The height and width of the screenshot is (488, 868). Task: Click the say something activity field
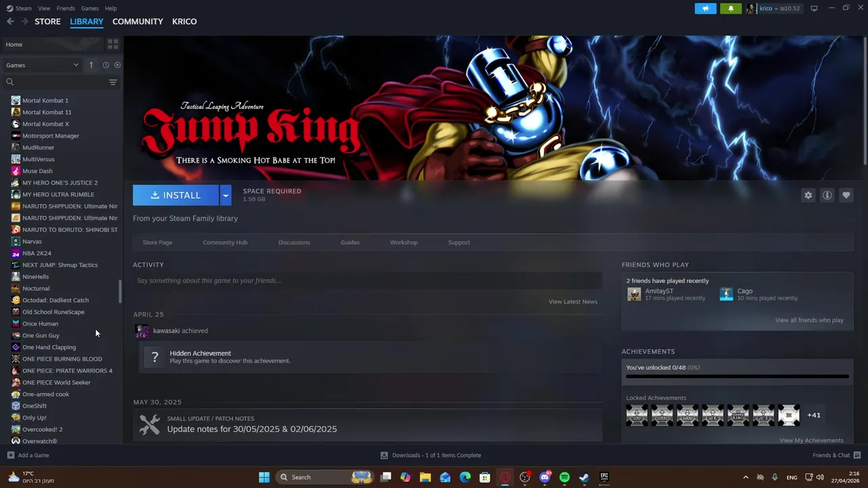point(368,281)
